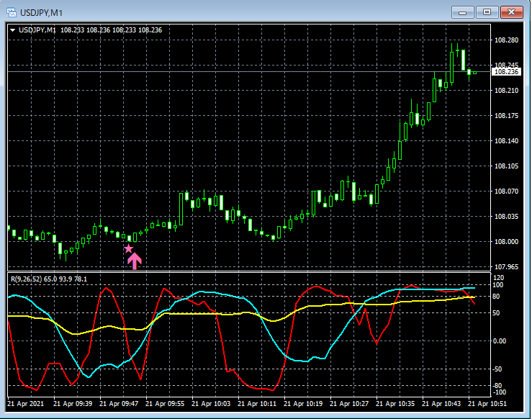The height and width of the screenshot is (419, 532).
Task: Click the 108.210 price scale label
Action: [506, 90]
